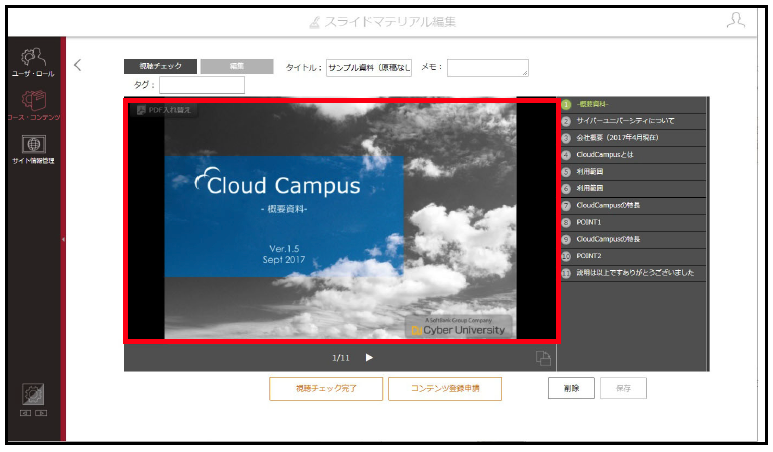Switch to the 編集 tab
This screenshot has width=773, height=452.
(x=237, y=66)
